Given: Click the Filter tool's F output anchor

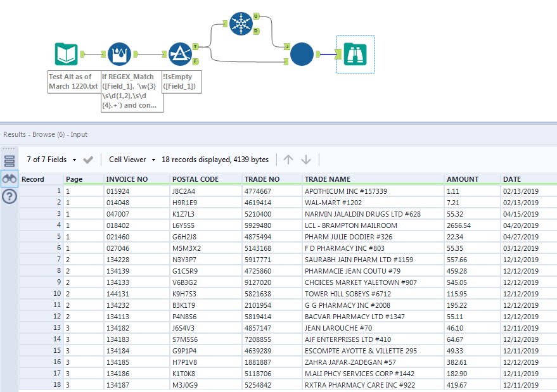Looking at the screenshot, I should tap(195, 61).
